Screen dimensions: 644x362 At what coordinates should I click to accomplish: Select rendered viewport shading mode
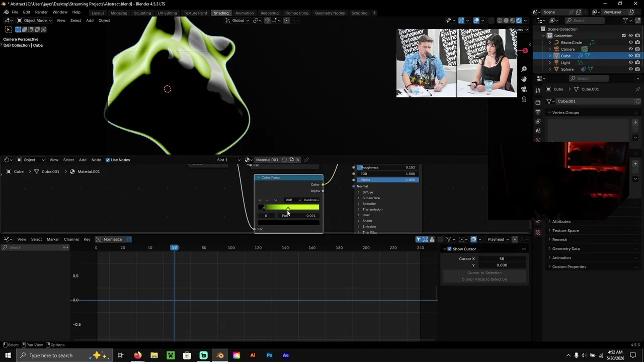click(519, 21)
